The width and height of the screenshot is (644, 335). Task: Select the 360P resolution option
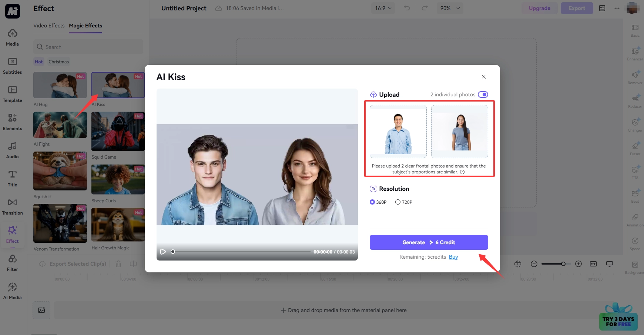click(372, 202)
